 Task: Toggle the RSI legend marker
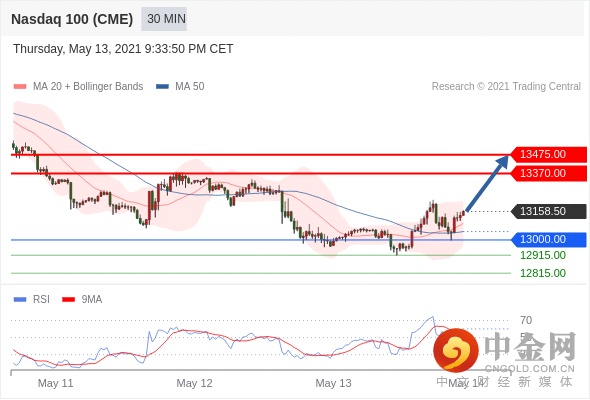pyautogui.click(x=20, y=300)
